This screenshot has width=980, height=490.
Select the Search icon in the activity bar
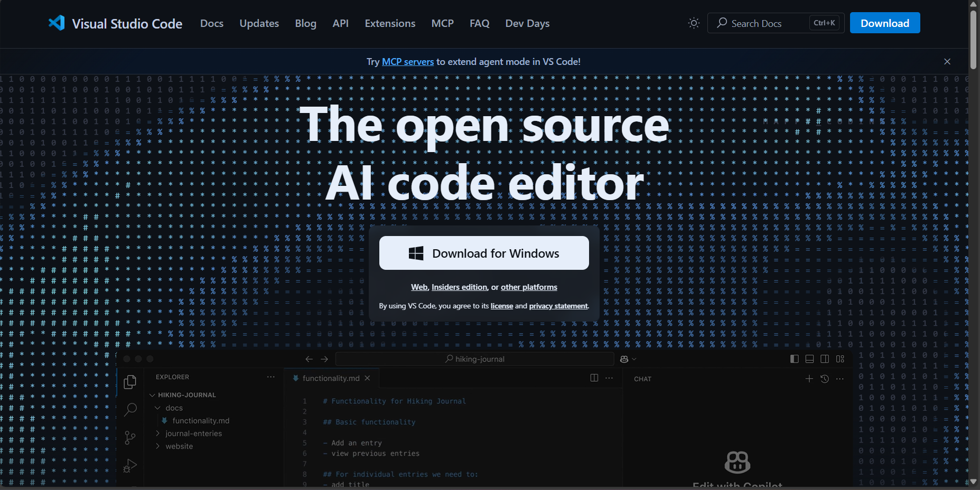(130, 410)
